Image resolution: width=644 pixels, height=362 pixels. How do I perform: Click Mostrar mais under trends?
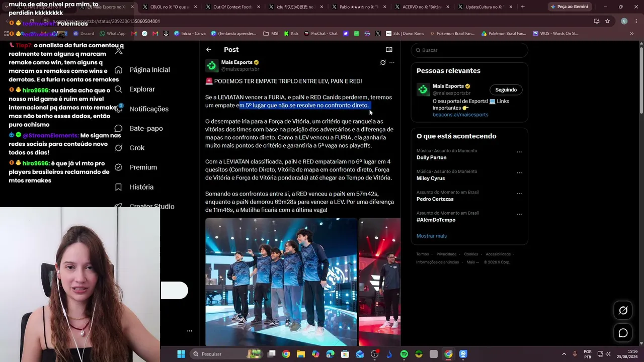432,236
